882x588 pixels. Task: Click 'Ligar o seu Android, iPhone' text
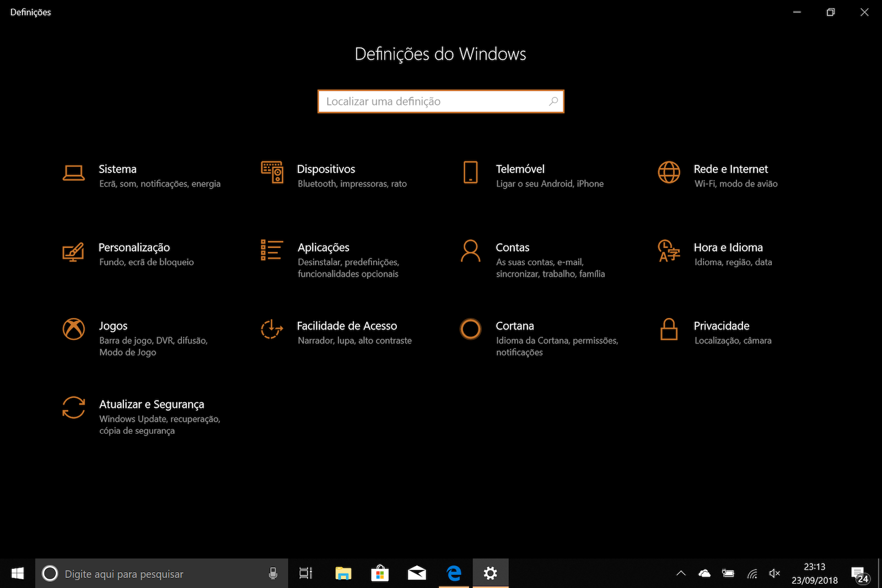(x=550, y=184)
